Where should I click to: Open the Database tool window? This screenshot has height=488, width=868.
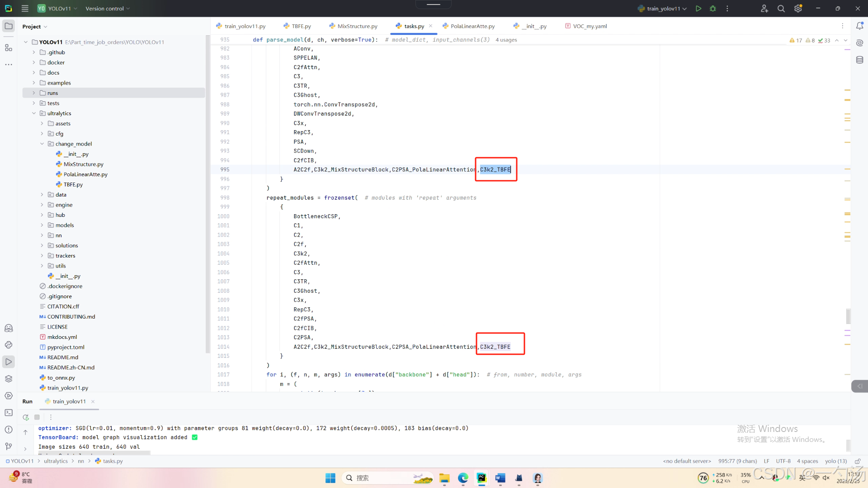pos(859,60)
